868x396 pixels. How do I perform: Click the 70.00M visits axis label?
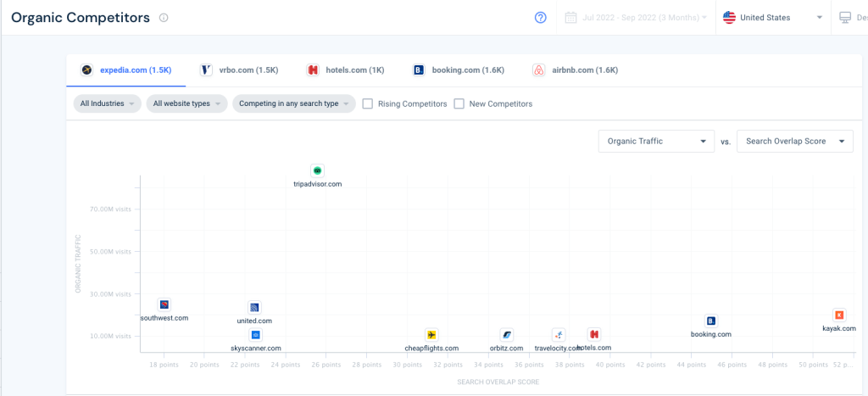[x=111, y=209]
